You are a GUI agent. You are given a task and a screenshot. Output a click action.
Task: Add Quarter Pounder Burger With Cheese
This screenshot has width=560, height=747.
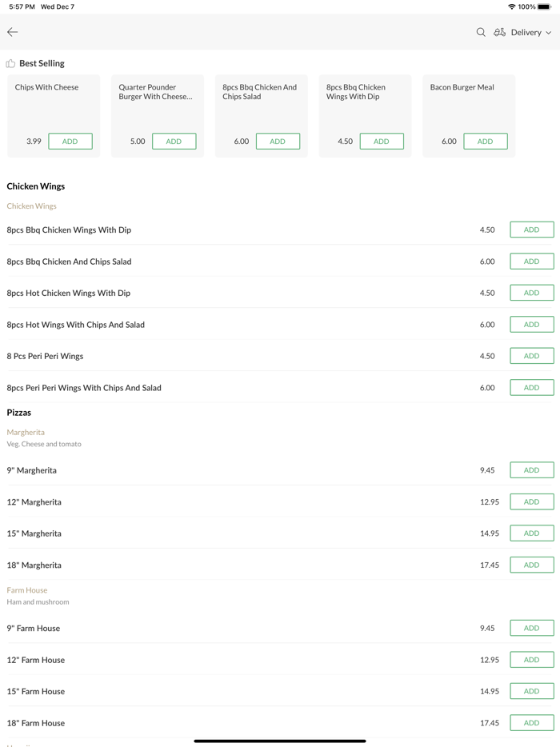pos(174,142)
